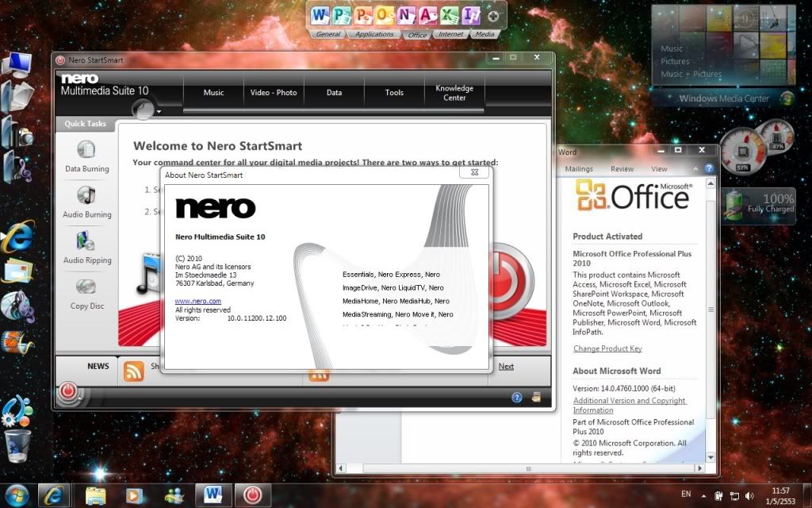
Task: Click the red power button in Nero's bottom bar
Action: click(68, 392)
